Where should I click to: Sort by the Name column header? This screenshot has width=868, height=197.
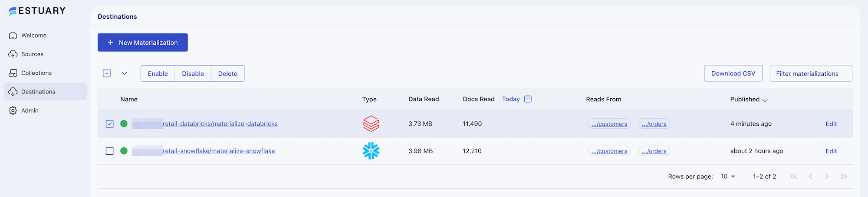tap(129, 99)
